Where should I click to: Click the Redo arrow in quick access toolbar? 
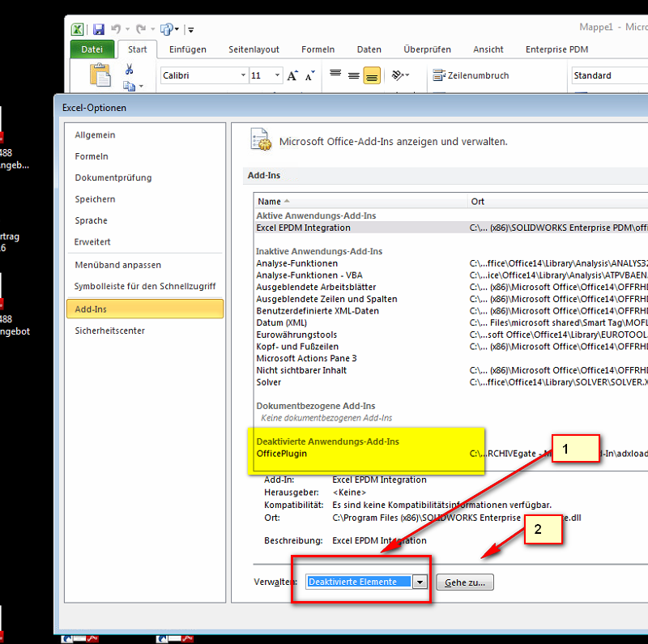(x=141, y=29)
